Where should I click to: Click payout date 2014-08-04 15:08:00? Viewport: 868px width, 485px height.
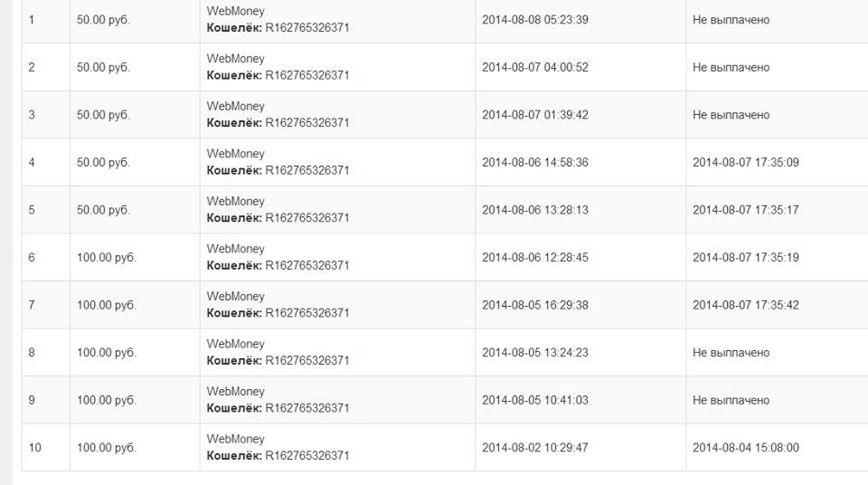(x=745, y=448)
